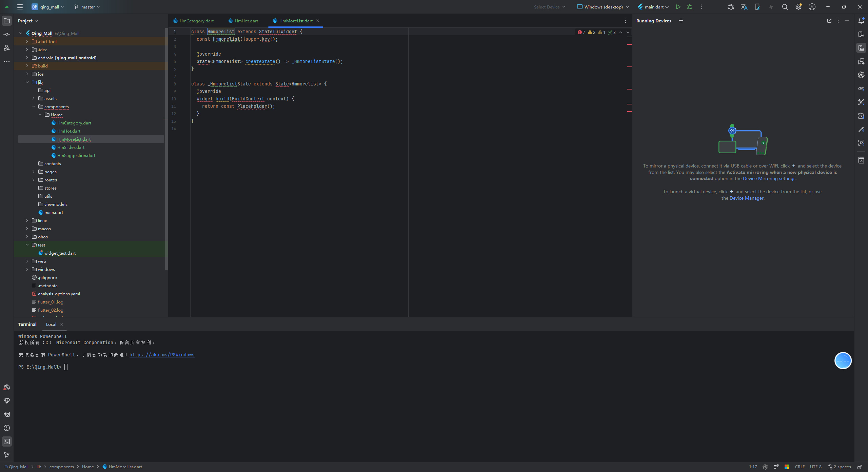Viewport: 868px width, 472px height.
Task: Open IDE settings gear icon
Action: [x=798, y=7]
